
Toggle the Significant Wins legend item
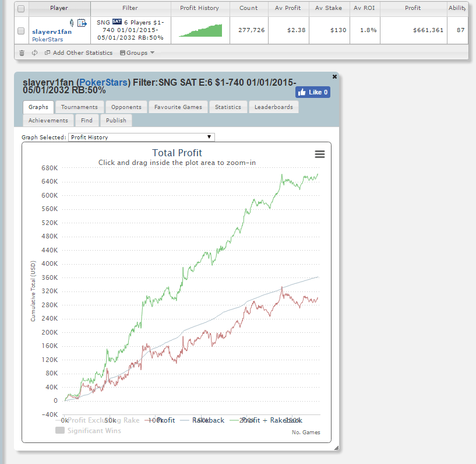89,431
